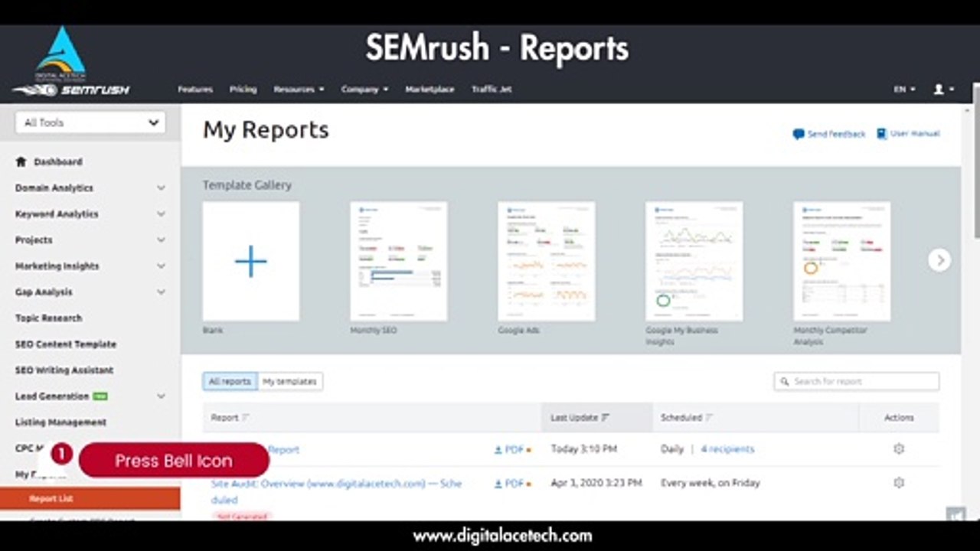
Task: Click the magnifier in the report search
Action: [x=785, y=381]
